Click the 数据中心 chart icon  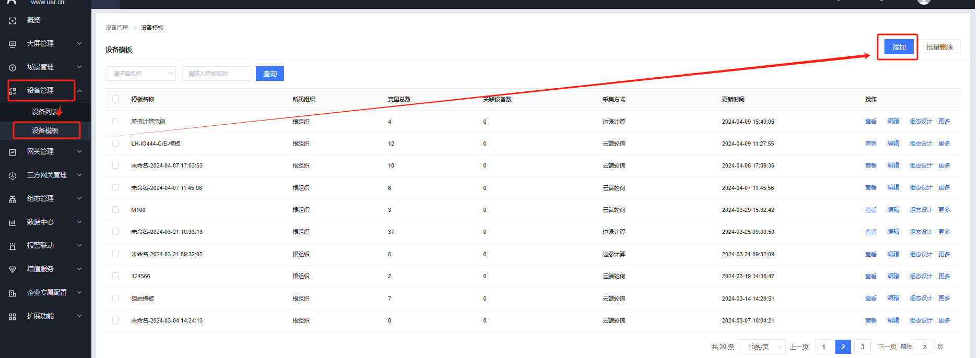13,222
